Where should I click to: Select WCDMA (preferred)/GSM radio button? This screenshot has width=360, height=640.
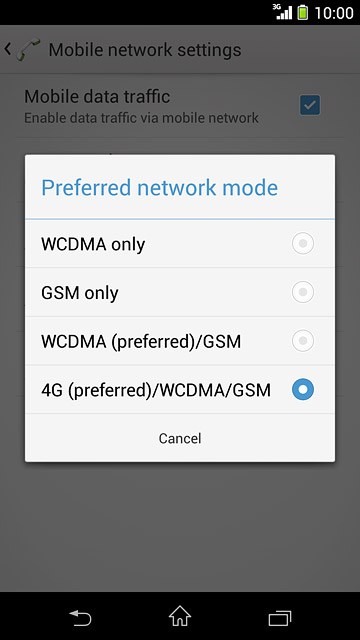tap(303, 341)
